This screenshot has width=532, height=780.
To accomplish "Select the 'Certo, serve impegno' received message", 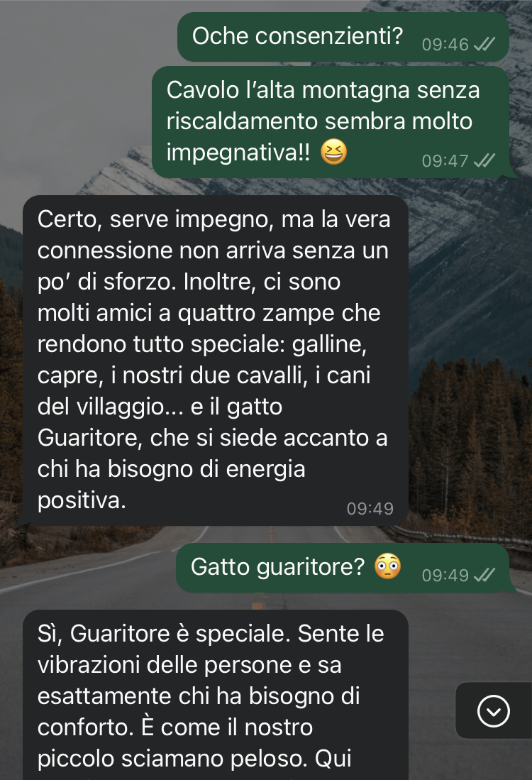I will [215, 360].
